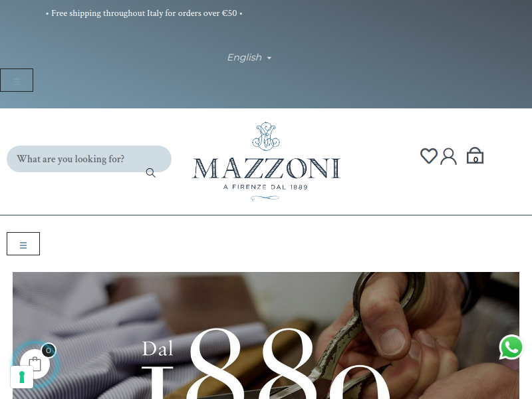532x399 pixels.
Task: Click the caret next to English
Action: click(x=269, y=58)
